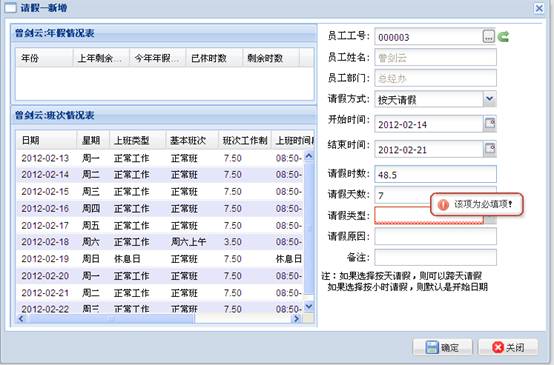Viewport: 554px width, 365px height.
Task: Edit start time field 2012-02-14
Action: (429, 124)
